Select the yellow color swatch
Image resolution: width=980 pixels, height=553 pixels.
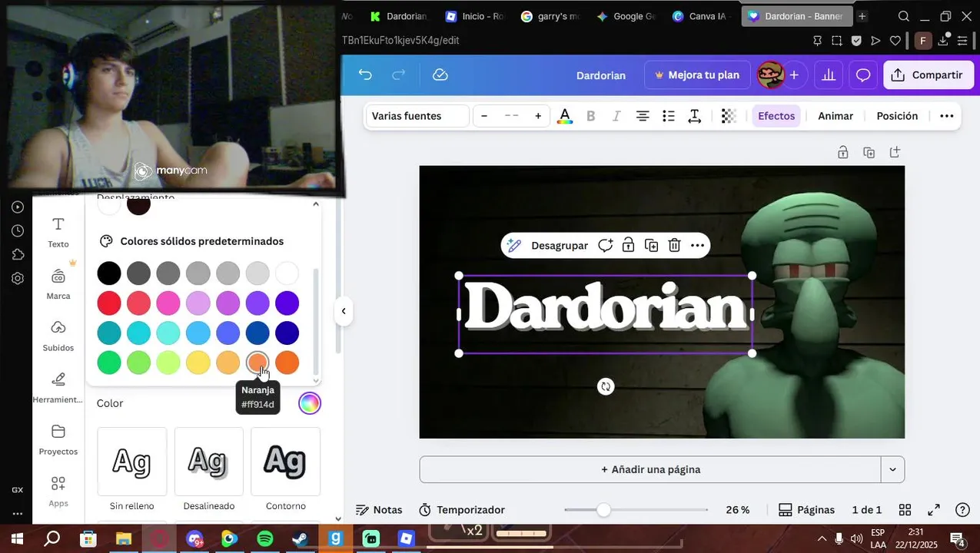point(198,363)
